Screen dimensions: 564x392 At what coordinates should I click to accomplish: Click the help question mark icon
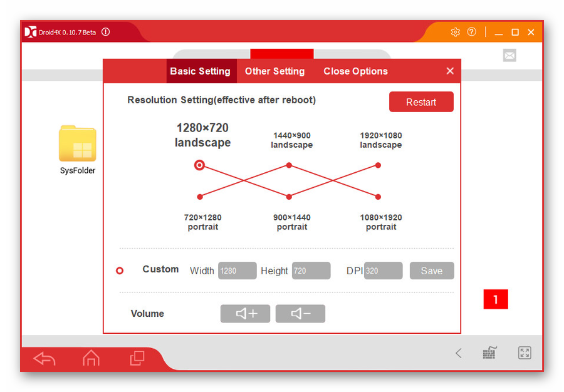[472, 32]
